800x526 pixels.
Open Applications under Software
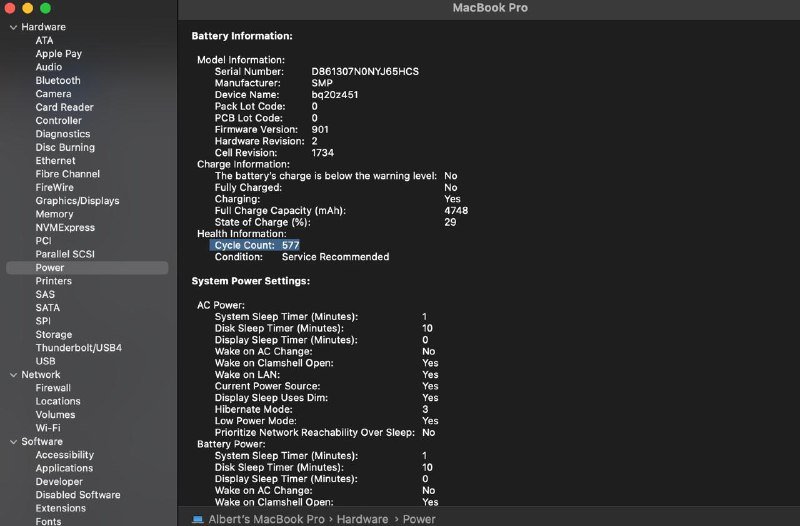coord(64,468)
